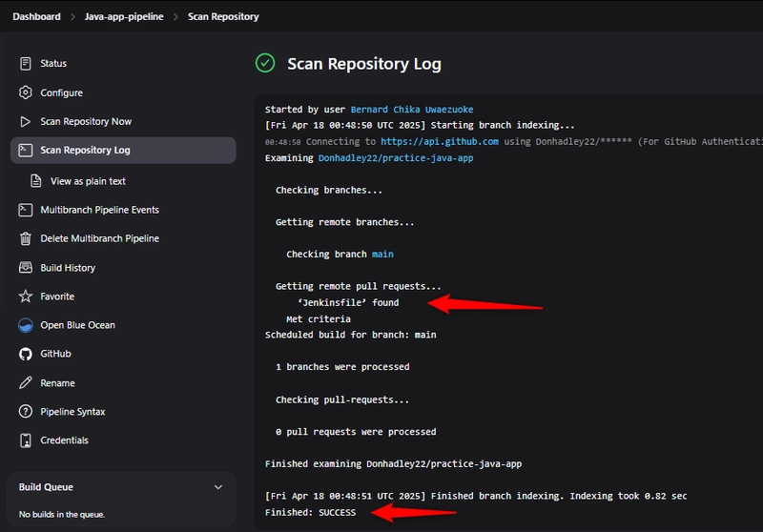Click the Checking pull-requests... log line
The image size is (763, 532).
(342, 399)
